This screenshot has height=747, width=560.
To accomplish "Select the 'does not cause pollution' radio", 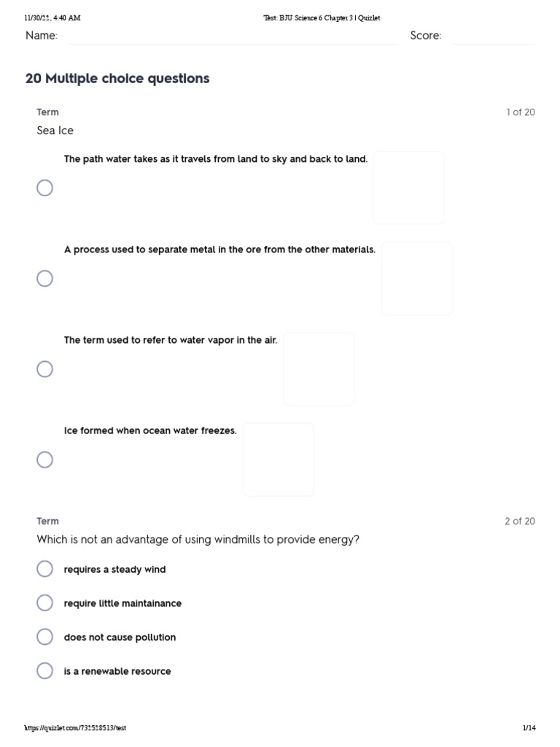I will (45, 637).
